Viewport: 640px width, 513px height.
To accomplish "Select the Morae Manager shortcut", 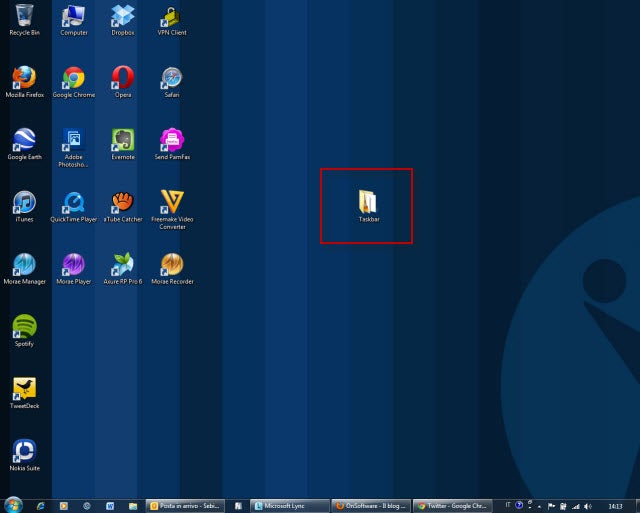I will coord(24,269).
